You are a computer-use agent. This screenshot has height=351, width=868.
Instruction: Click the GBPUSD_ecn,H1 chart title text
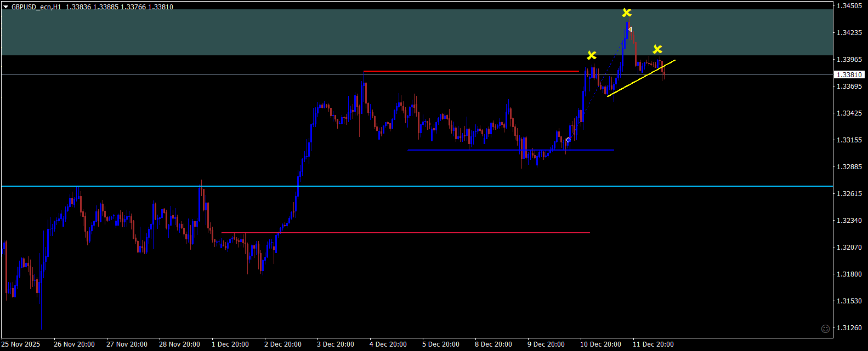point(36,7)
